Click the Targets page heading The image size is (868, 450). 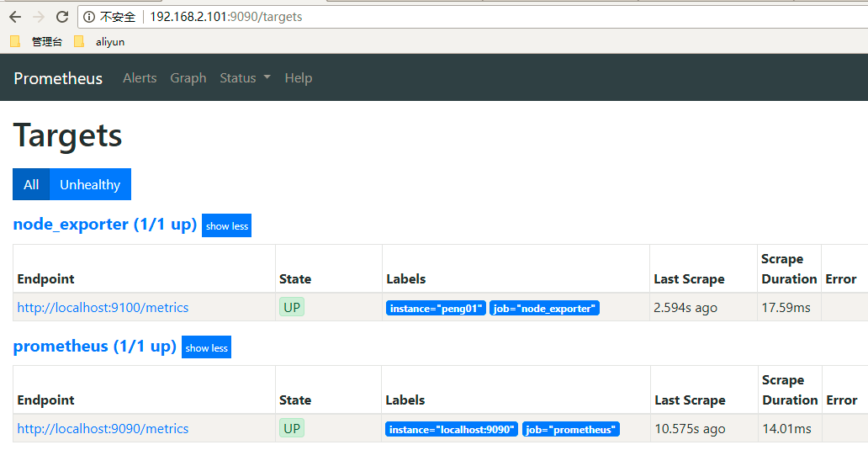pyautogui.click(x=67, y=135)
